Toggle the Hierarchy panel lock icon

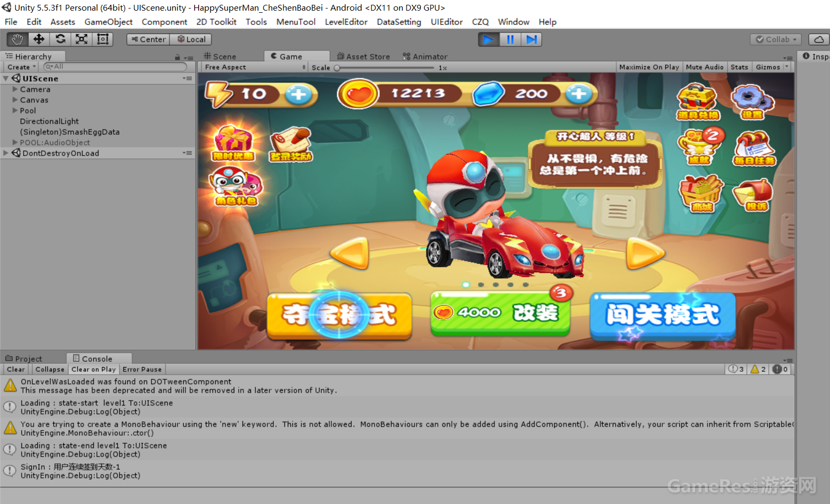[x=177, y=57]
